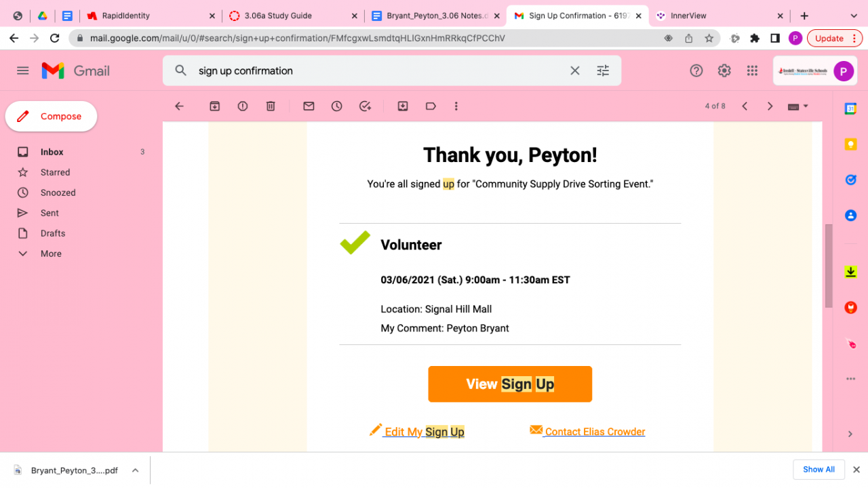The image size is (868, 488).
Task: Mark the email as unread
Action: coord(309,106)
